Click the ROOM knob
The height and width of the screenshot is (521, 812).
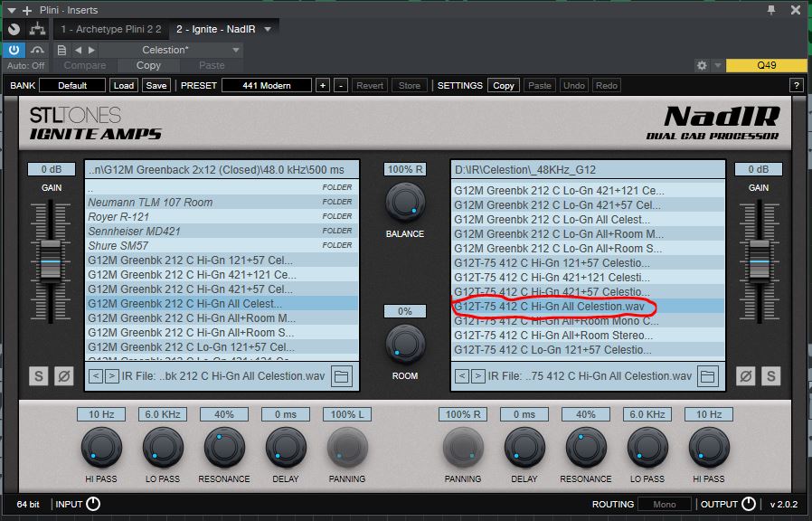point(405,345)
